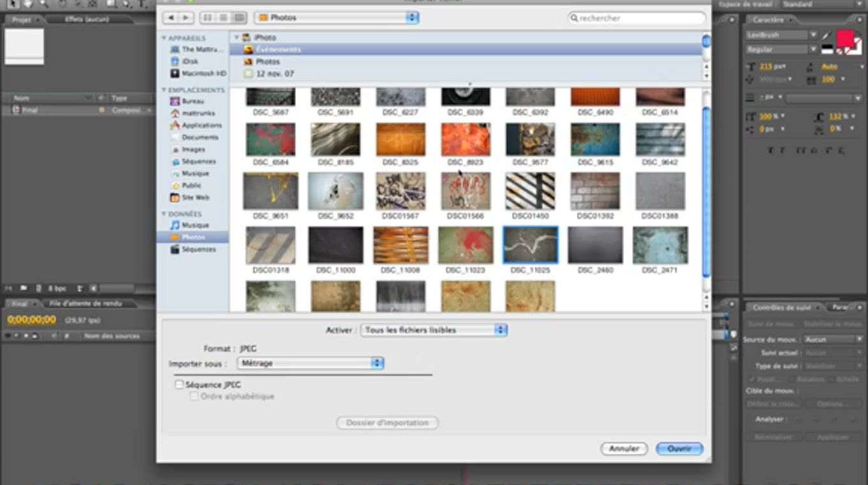Viewport: 868px width, 485px height.
Task: Select the DSC_11023 photo thumbnail
Action: tap(465, 246)
